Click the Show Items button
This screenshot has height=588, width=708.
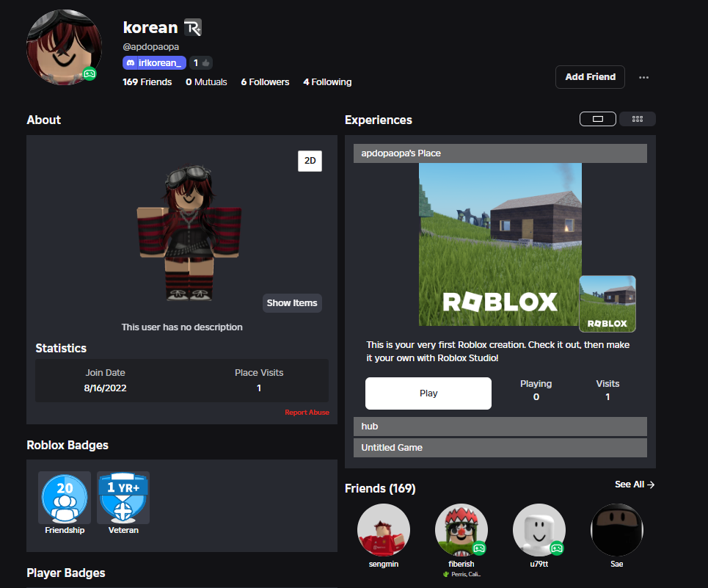[292, 303]
